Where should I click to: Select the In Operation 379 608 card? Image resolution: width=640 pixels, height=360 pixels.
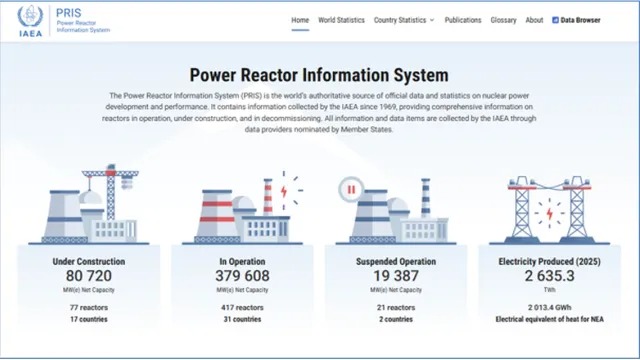pos(242,288)
